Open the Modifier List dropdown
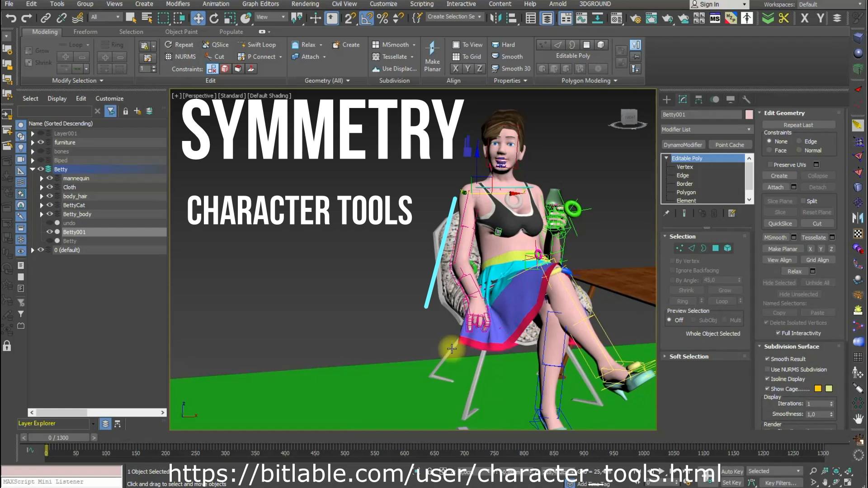The height and width of the screenshot is (488, 868). (706, 129)
